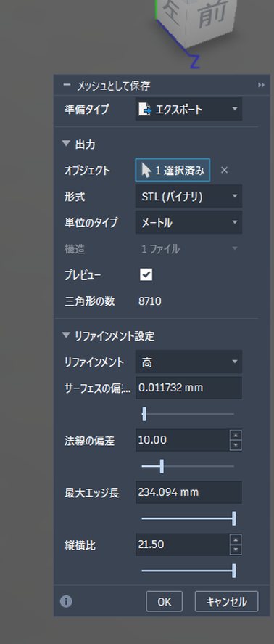Increase 法線の偏差 with the up arrow
274x644 pixels.
(236, 435)
